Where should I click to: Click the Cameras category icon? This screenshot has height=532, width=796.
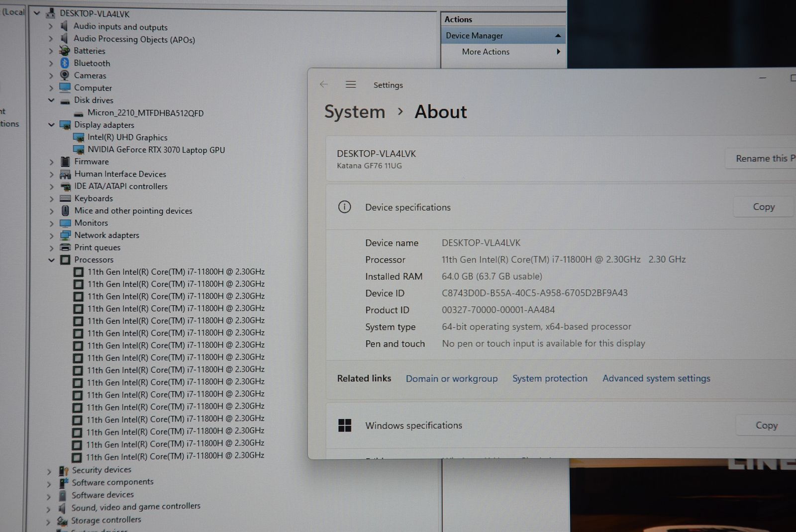pyautogui.click(x=65, y=75)
